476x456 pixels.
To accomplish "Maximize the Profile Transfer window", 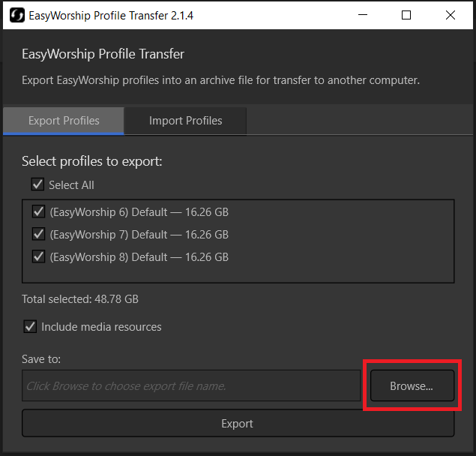I will [x=406, y=15].
